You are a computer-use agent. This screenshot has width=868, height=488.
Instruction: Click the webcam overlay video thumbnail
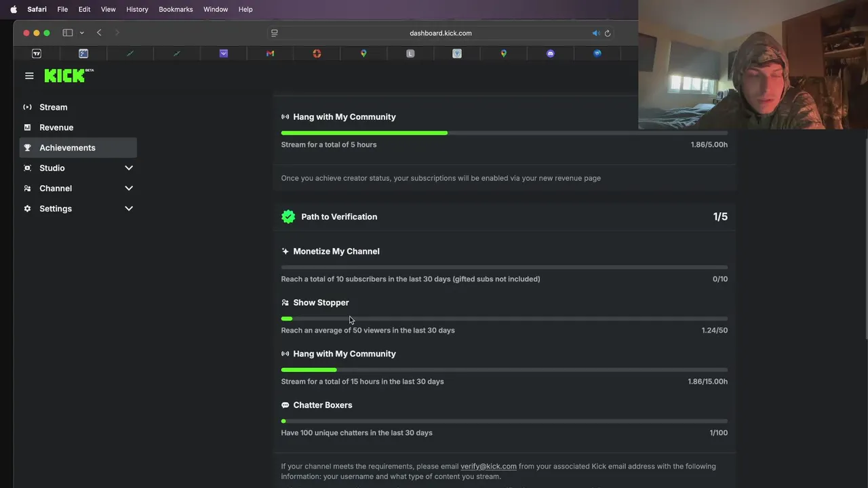pyautogui.click(x=753, y=64)
